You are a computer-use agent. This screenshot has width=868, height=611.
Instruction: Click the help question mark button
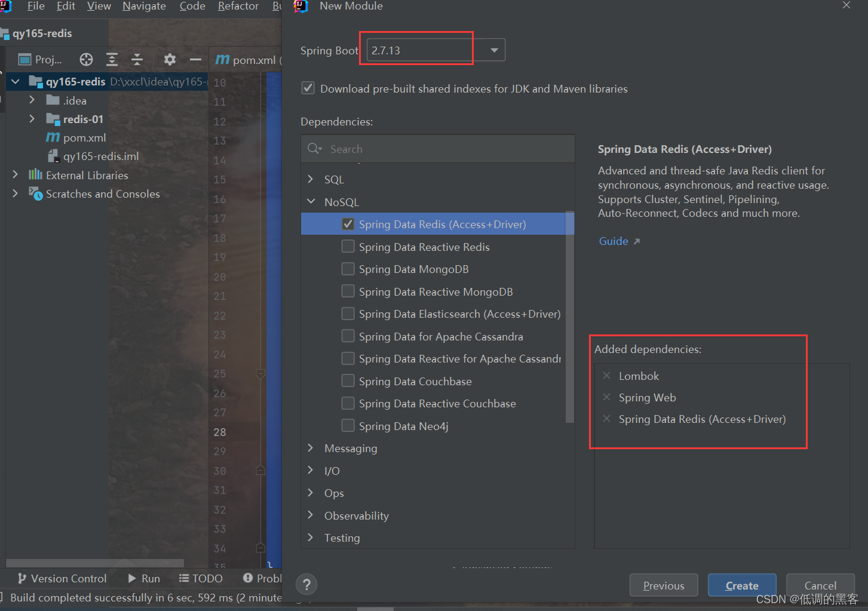pyautogui.click(x=306, y=584)
